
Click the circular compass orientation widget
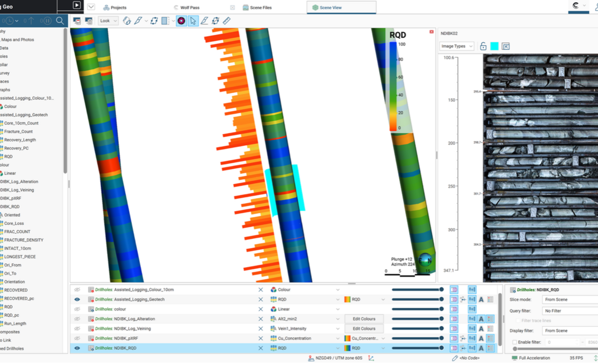point(425,258)
